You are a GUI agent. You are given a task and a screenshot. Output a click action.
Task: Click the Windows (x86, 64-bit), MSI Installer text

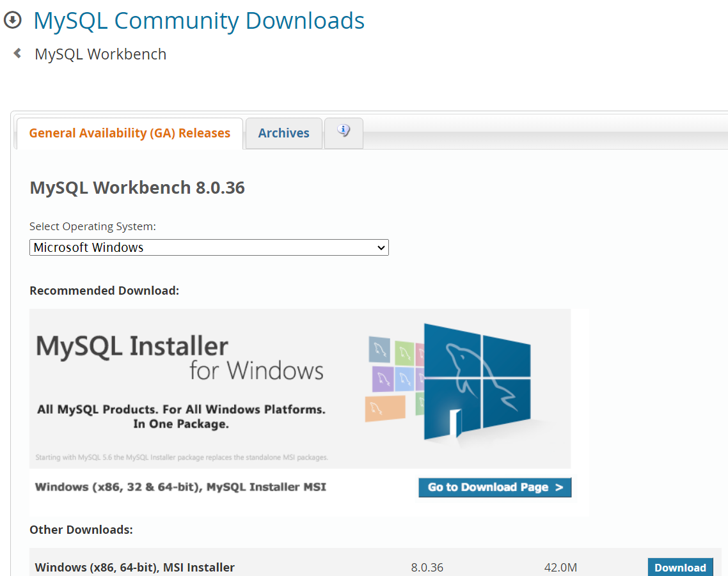[x=134, y=567]
